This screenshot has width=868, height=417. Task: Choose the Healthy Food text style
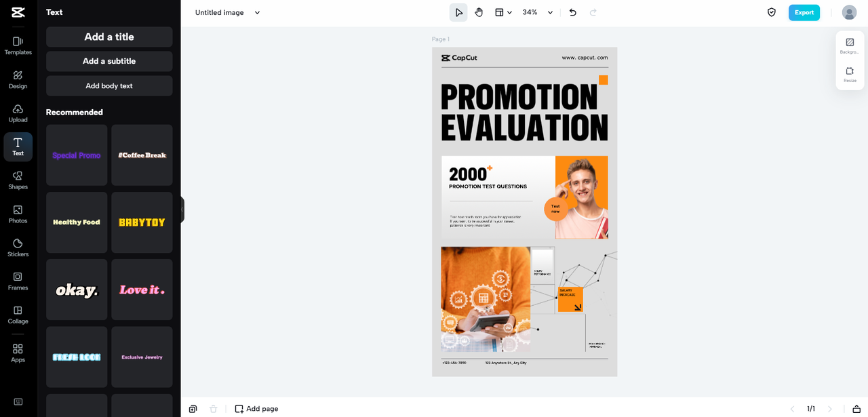(77, 222)
